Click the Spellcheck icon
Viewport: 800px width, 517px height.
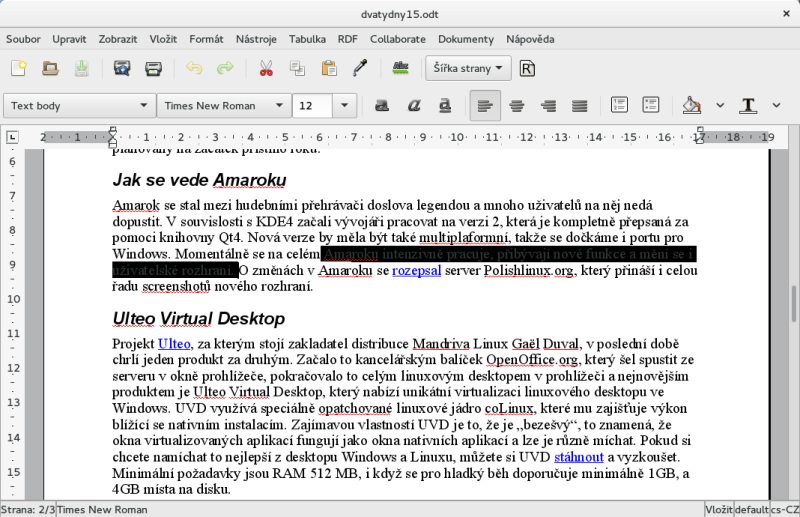pyautogui.click(x=401, y=68)
